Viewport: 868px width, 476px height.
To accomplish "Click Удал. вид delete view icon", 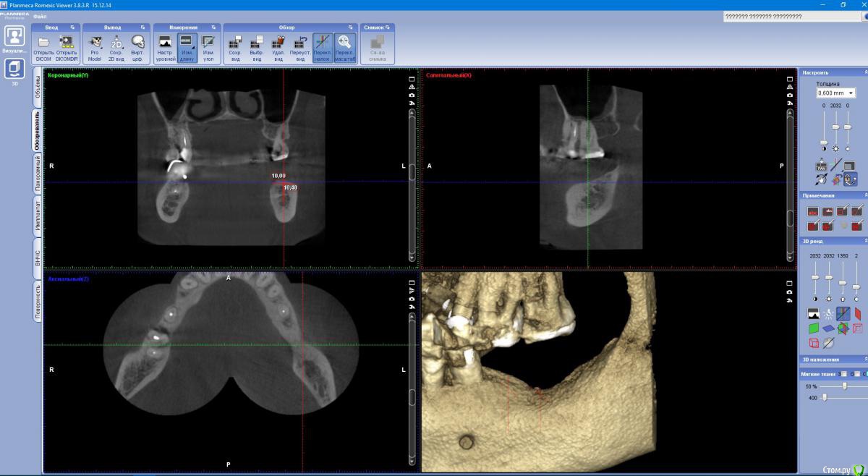I will (277, 44).
